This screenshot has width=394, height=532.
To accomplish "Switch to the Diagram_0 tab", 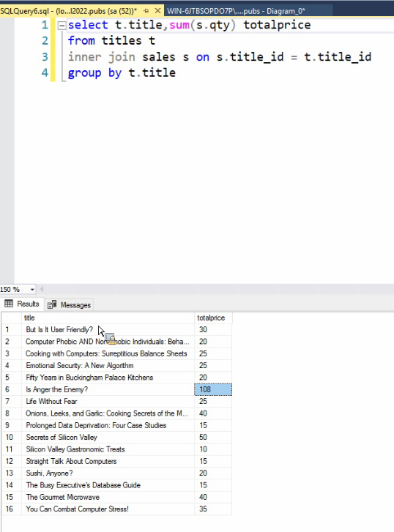I will point(236,11).
